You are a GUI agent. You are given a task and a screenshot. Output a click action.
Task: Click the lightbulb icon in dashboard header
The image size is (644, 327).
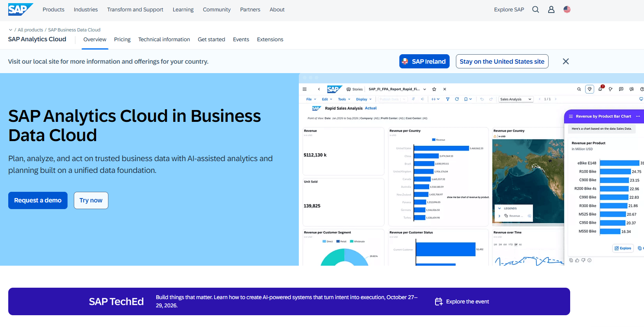point(611,89)
